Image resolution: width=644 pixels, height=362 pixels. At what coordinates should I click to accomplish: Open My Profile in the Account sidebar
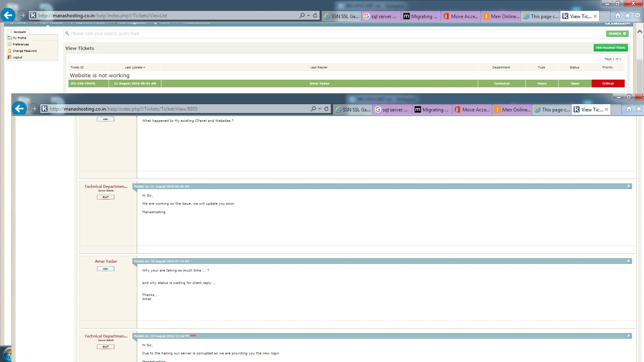19,38
